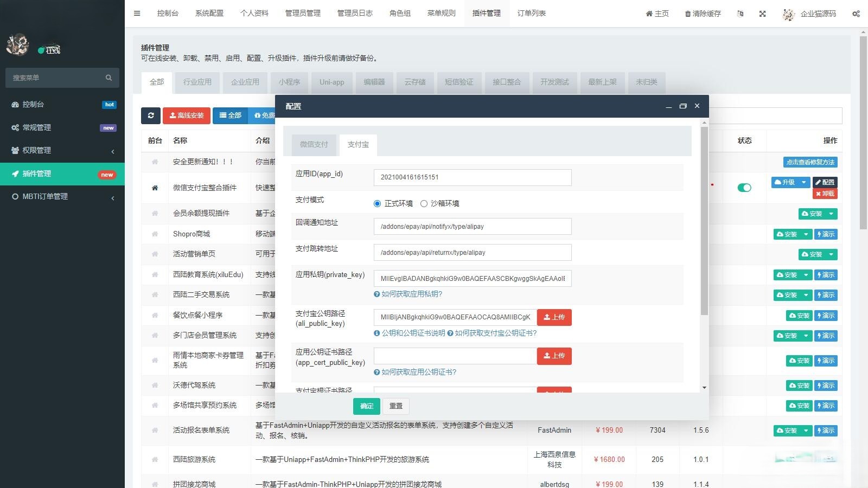Click 演示 for 西陆教育系统 row
868x488 pixels.
click(826, 275)
